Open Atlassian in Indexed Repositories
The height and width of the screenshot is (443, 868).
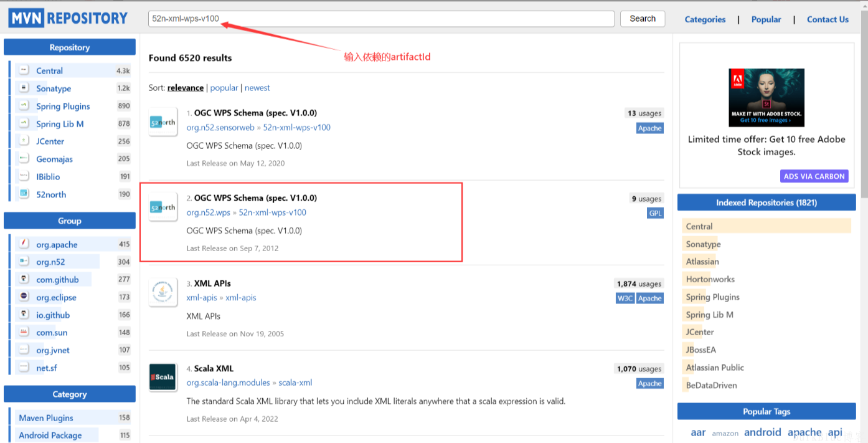click(x=702, y=262)
